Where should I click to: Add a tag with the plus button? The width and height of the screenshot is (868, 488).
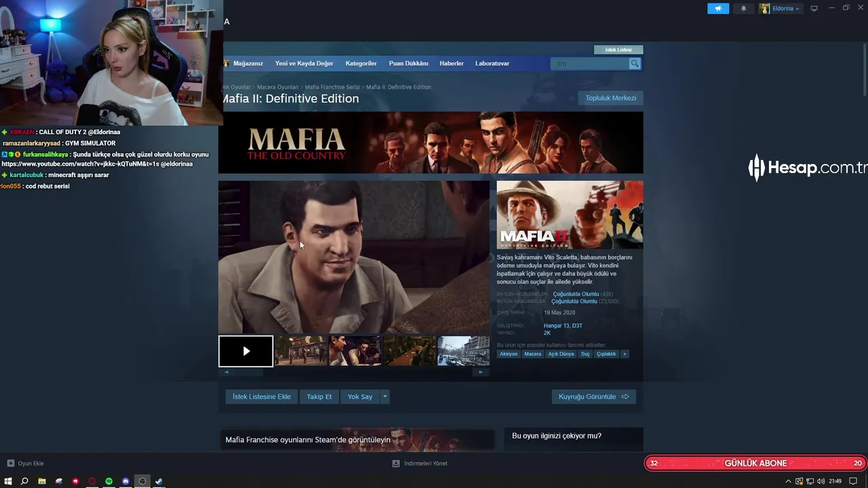tap(625, 354)
